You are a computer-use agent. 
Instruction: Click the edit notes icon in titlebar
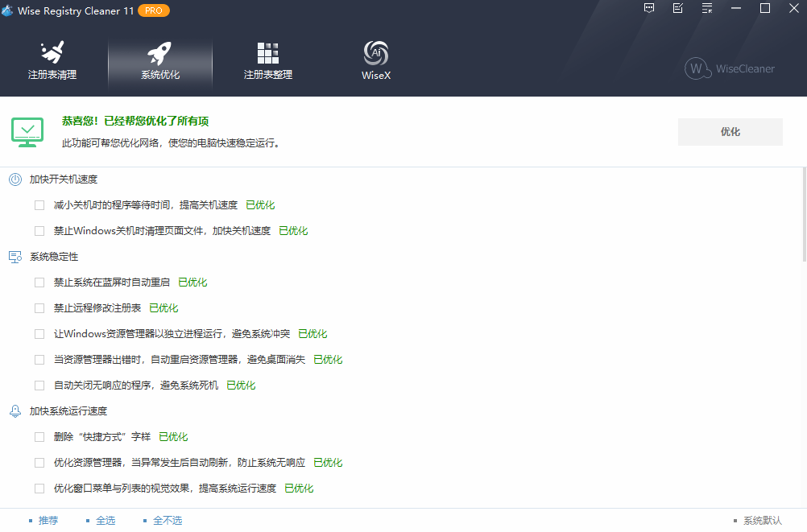click(677, 8)
